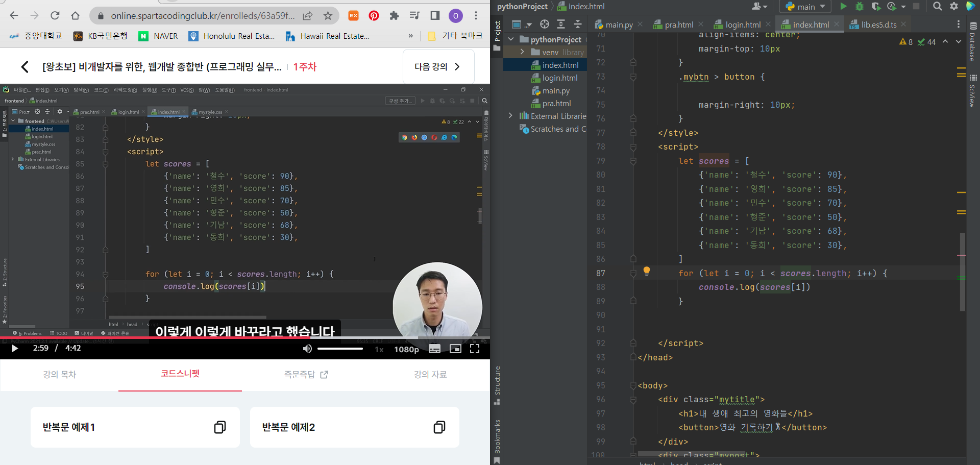The height and width of the screenshot is (465, 980).
Task: Open Project view mode dropdown
Action: 522,25
